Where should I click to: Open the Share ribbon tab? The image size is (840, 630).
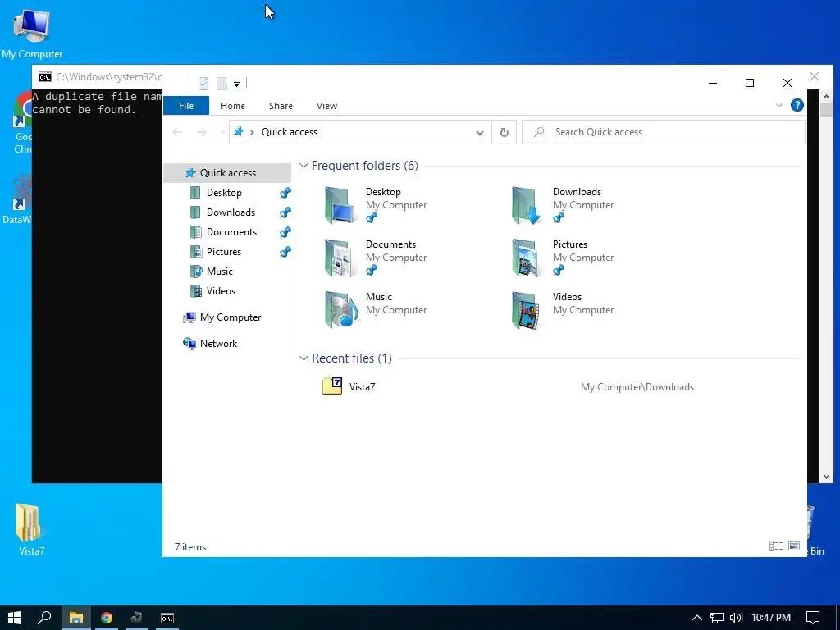tap(281, 106)
